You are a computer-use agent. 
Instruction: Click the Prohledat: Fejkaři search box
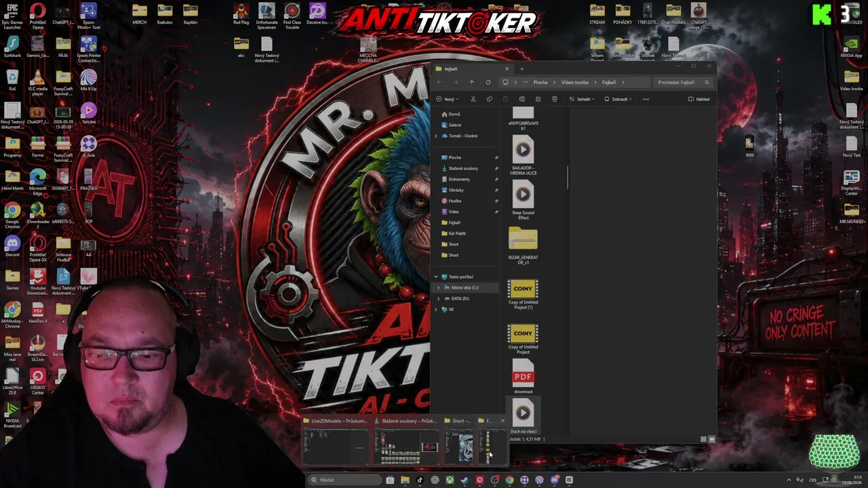(682, 82)
